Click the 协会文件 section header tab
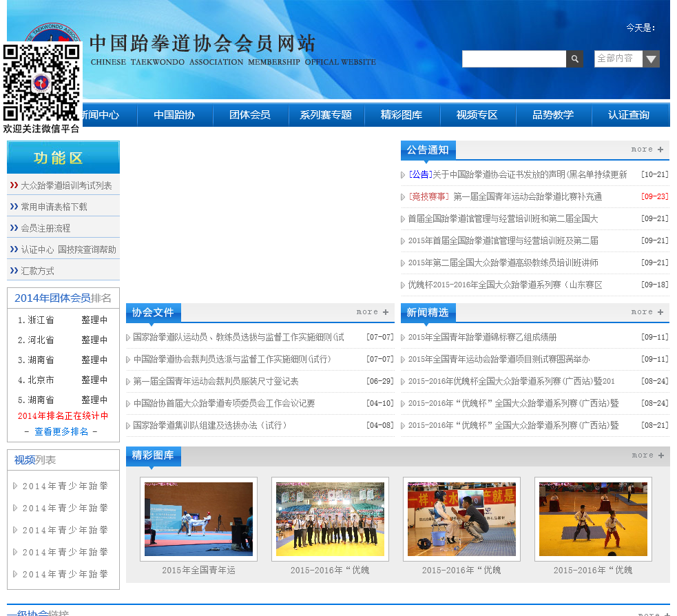This screenshot has height=616, width=677. pos(154,312)
